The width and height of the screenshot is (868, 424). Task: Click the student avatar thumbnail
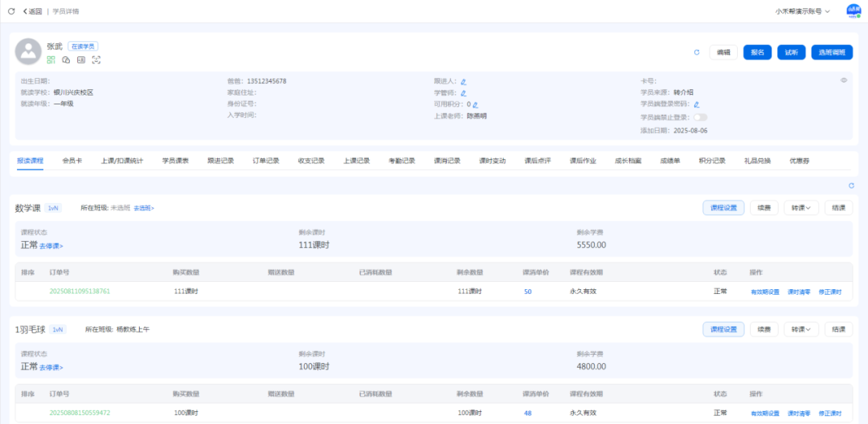28,52
